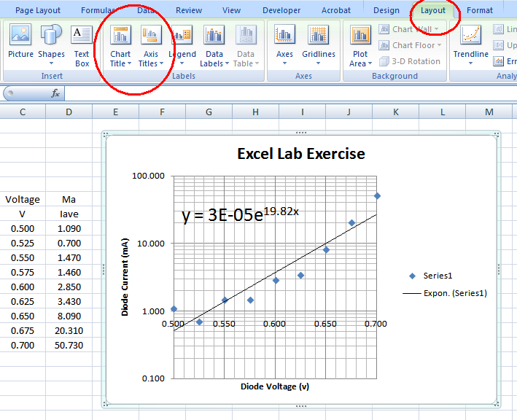This screenshot has width=517, height=420.
Task: Open the Chart Title options
Action: click(x=120, y=45)
